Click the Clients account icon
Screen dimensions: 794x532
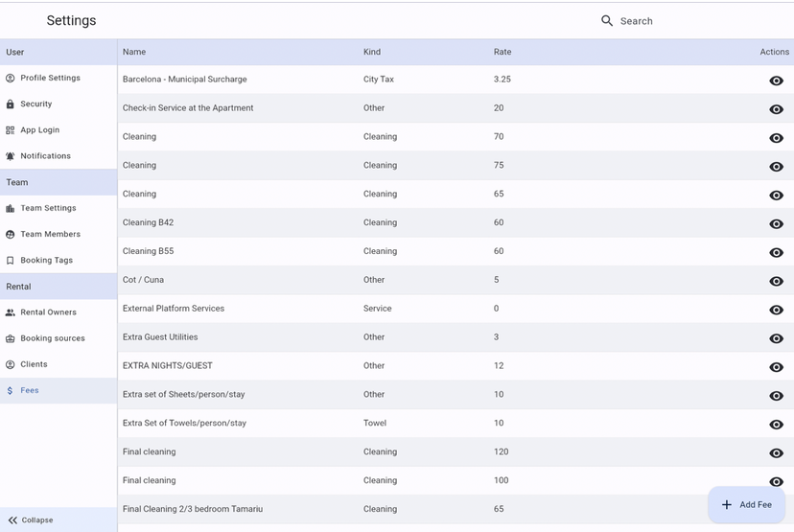point(11,364)
